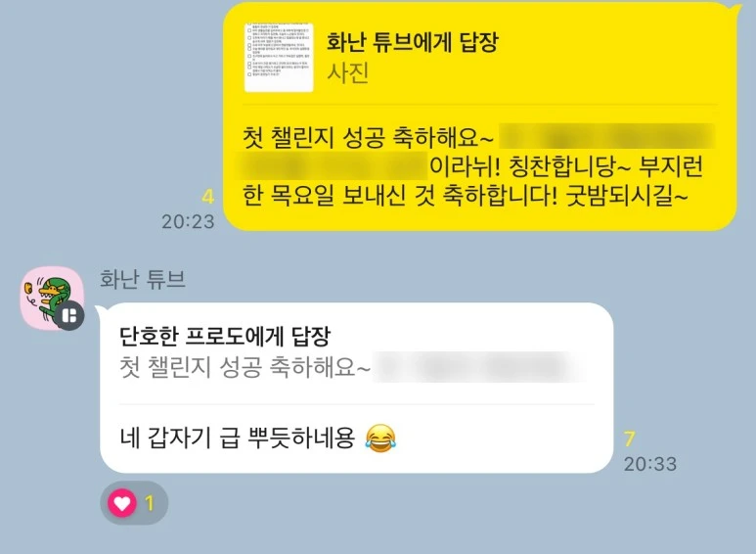Tap the unread count 7 indicator
756x554 pixels.
[x=629, y=439]
